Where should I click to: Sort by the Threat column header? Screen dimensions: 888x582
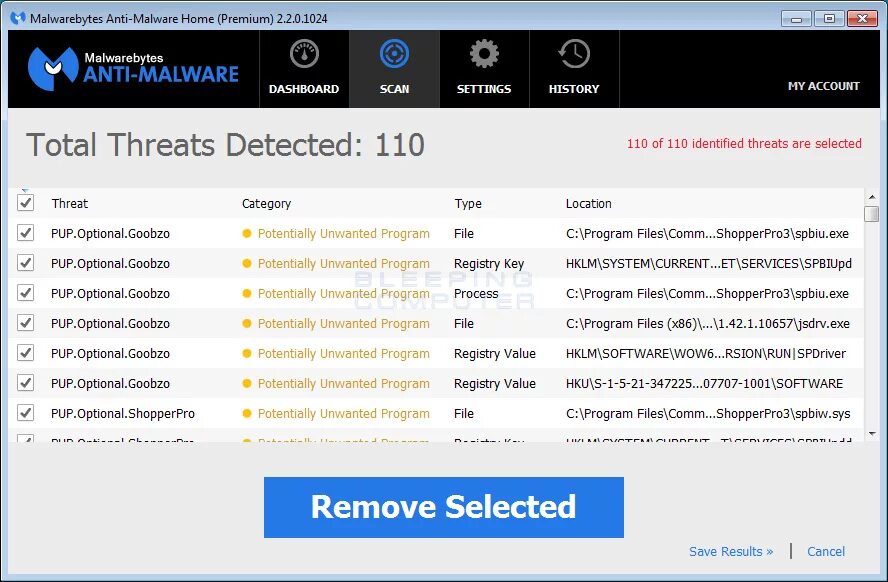tap(70, 204)
